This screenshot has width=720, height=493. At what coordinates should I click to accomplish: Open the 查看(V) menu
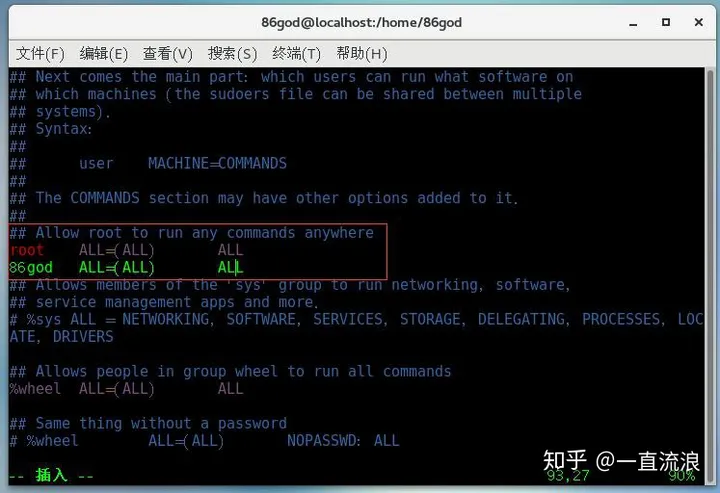click(168, 54)
